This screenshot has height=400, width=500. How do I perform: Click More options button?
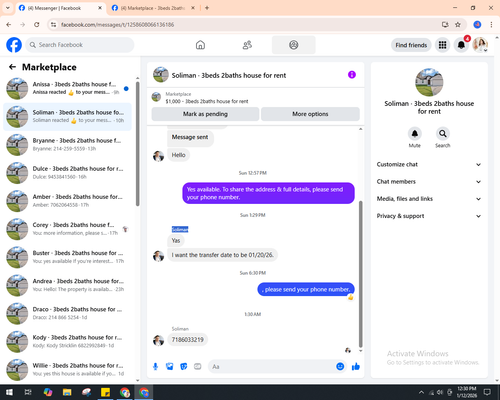[310, 114]
